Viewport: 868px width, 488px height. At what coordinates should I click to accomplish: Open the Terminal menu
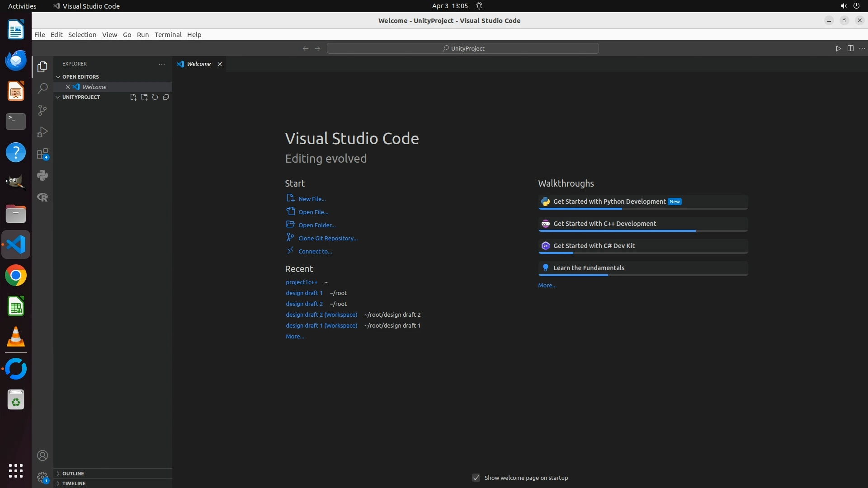(x=168, y=35)
